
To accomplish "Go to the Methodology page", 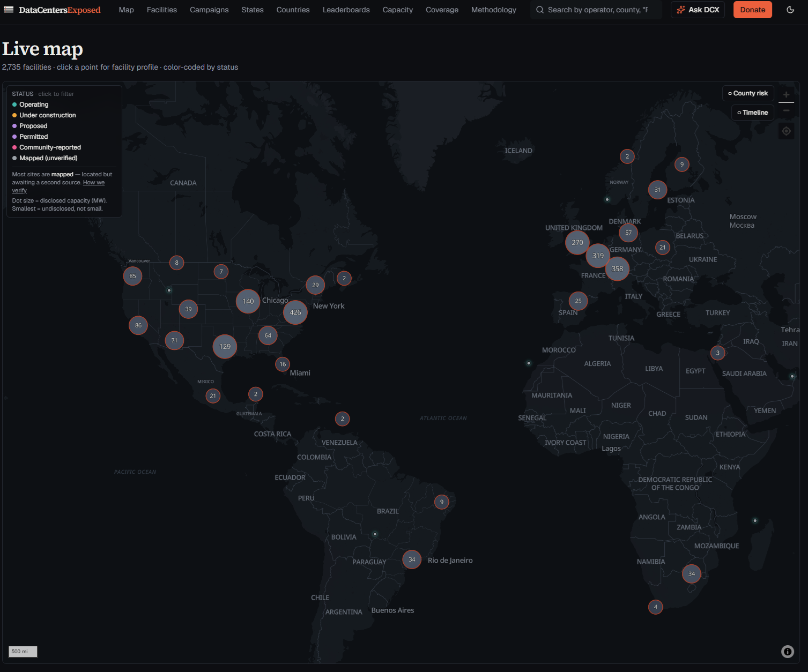I will (494, 10).
